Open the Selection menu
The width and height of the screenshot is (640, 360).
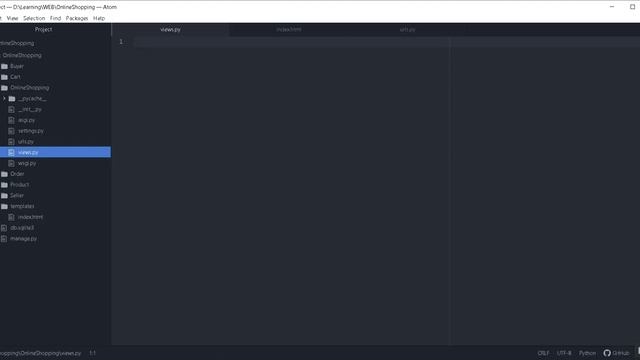click(x=34, y=18)
